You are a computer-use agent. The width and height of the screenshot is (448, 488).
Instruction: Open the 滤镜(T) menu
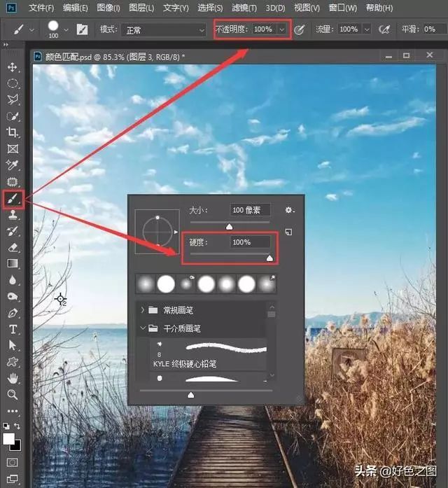(241, 8)
